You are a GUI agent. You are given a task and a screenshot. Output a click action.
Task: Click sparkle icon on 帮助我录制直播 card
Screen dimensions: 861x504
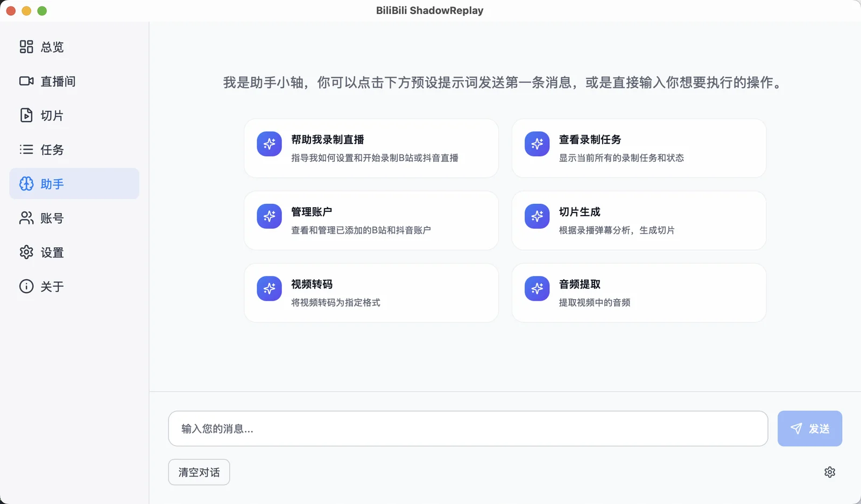[269, 144]
